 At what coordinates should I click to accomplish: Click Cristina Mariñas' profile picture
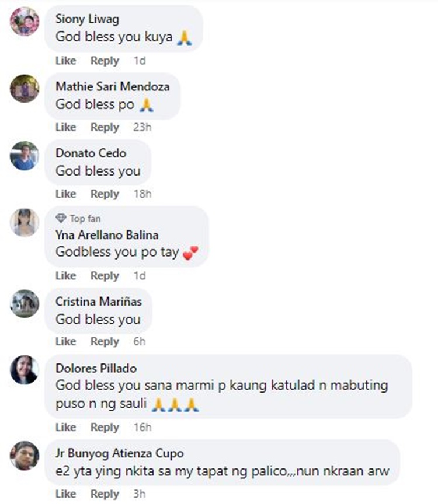[25, 304]
